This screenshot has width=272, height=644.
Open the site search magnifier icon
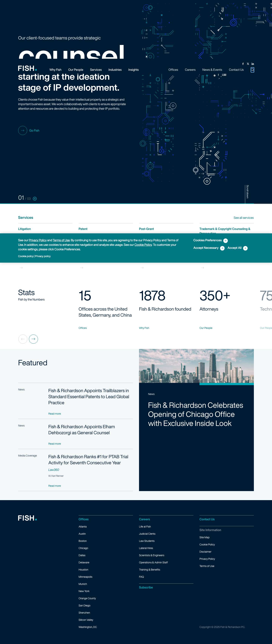tap(252, 70)
